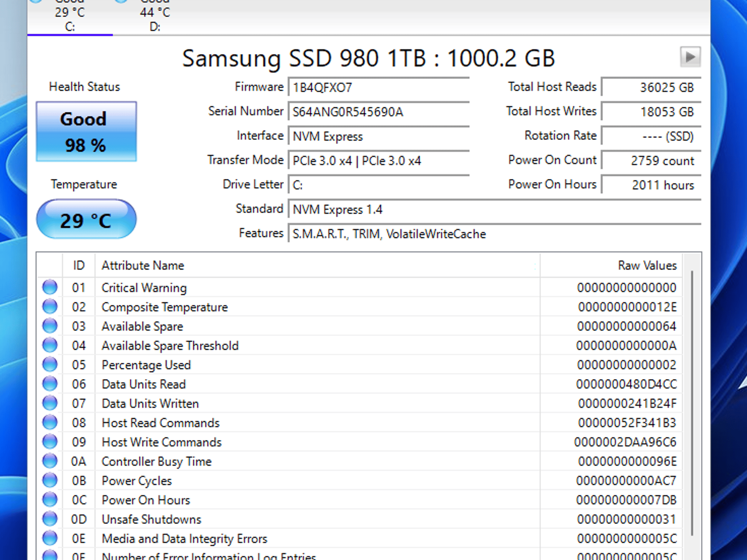747x560 pixels.
Task: Click the Good 98 % health status box
Action: point(86,132)
